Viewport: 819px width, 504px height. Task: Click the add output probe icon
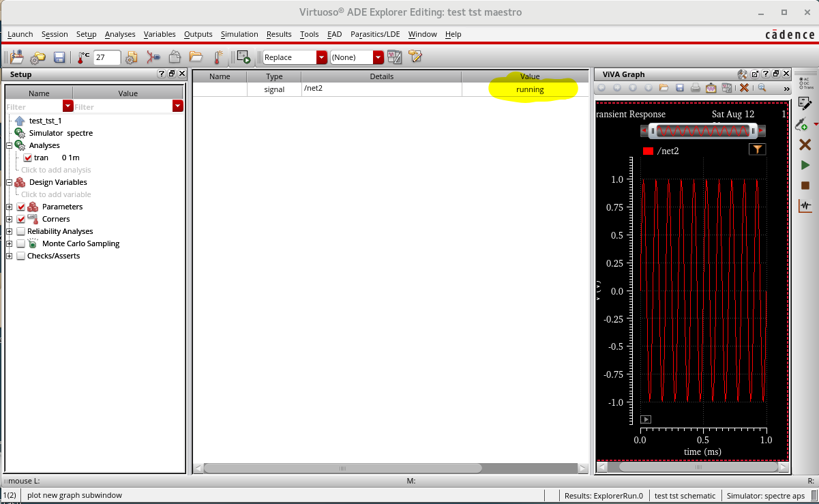804,124
